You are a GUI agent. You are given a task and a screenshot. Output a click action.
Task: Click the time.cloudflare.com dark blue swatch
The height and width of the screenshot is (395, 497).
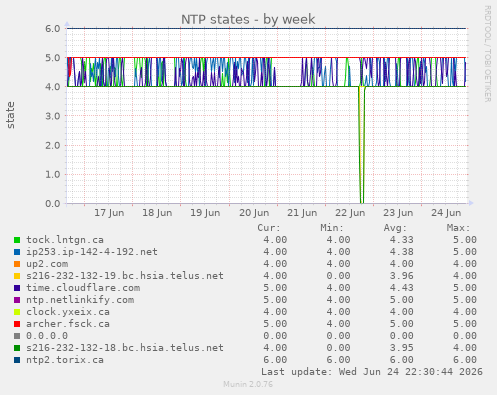(x=17, y=288)
